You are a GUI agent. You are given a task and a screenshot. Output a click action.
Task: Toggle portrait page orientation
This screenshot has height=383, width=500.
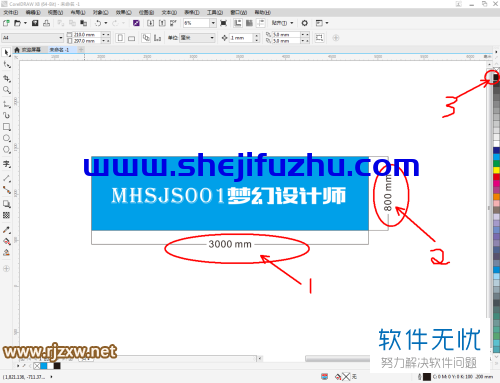[120, 38]
